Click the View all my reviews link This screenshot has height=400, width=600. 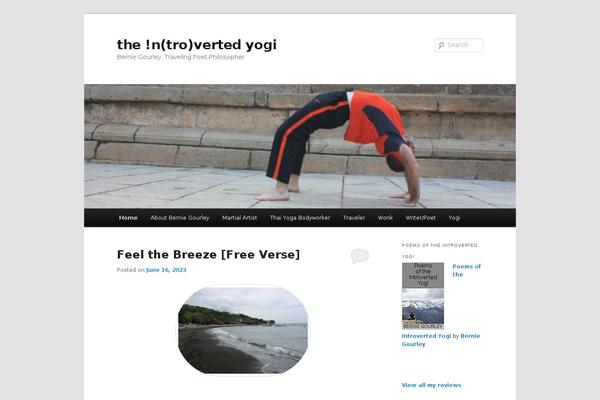pyautogui.click(x=431, y=385)
